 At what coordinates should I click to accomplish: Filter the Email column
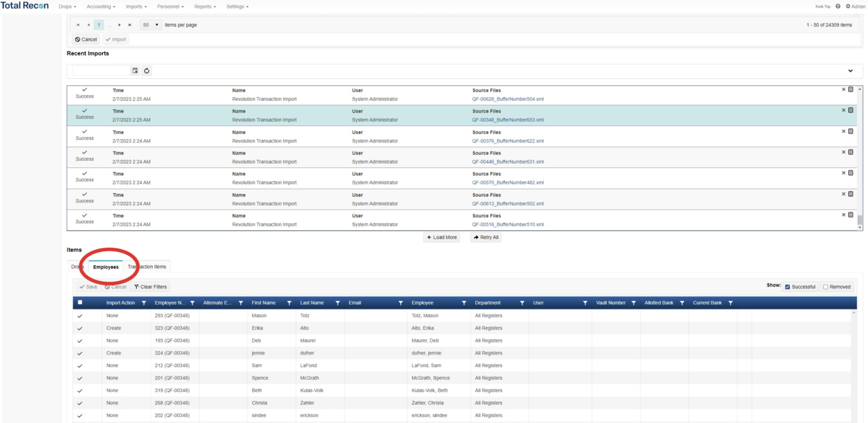(x=401, y=303)
